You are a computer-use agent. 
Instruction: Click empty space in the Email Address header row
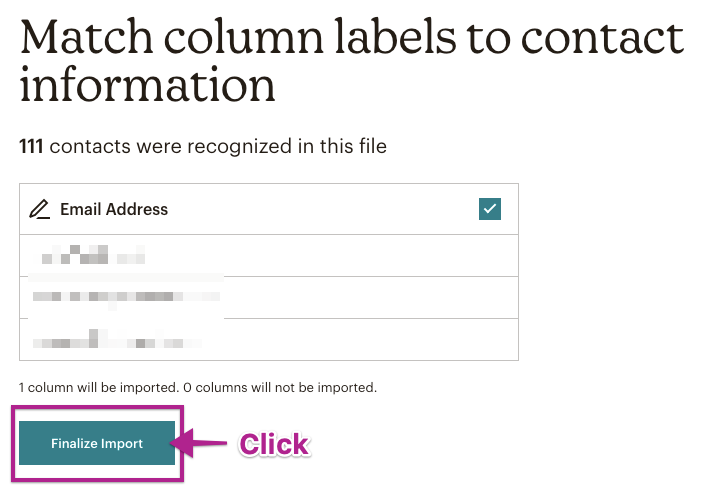pos(320,209)
